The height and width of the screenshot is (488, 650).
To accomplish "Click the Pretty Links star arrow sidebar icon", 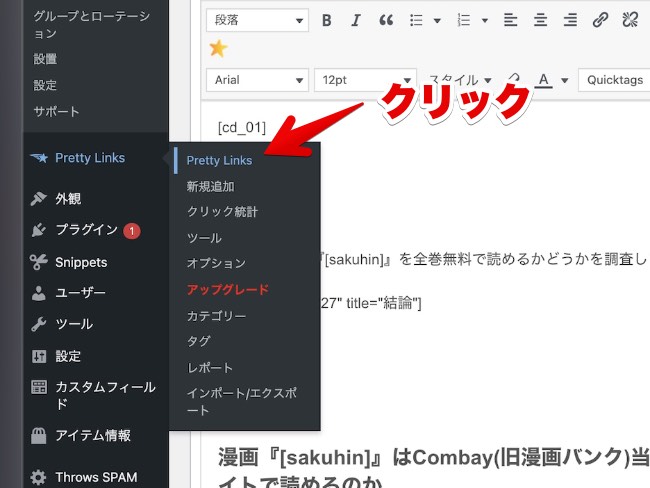I will 39,158.
